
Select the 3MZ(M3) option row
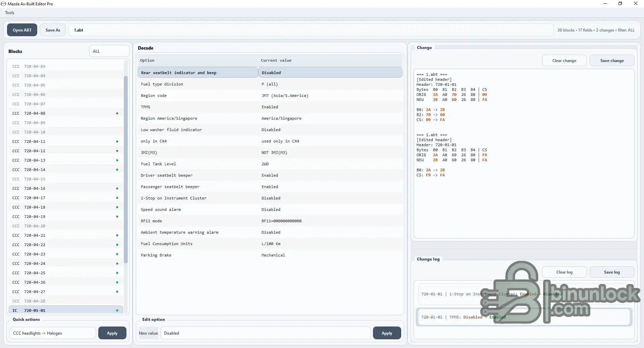point(270,153)
